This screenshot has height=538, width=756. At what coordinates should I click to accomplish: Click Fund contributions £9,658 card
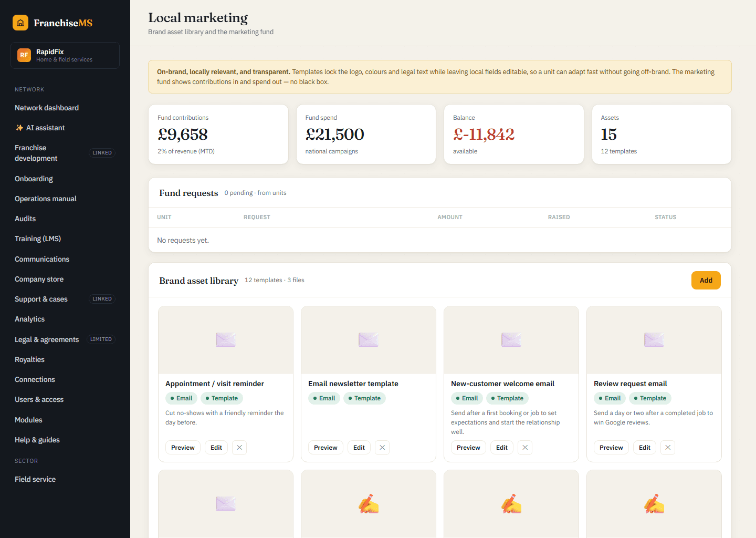coord(218,134)
